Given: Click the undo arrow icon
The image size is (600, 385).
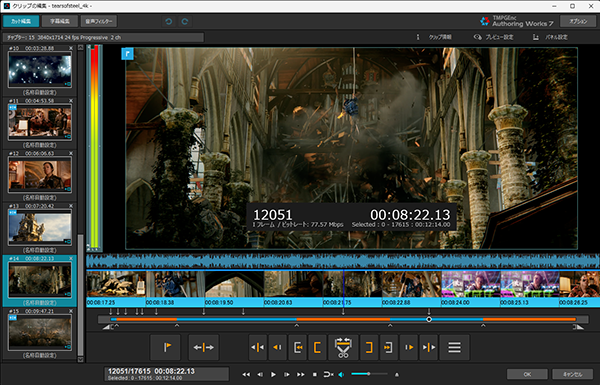Looking at the screenshot, I should point(168,22).
